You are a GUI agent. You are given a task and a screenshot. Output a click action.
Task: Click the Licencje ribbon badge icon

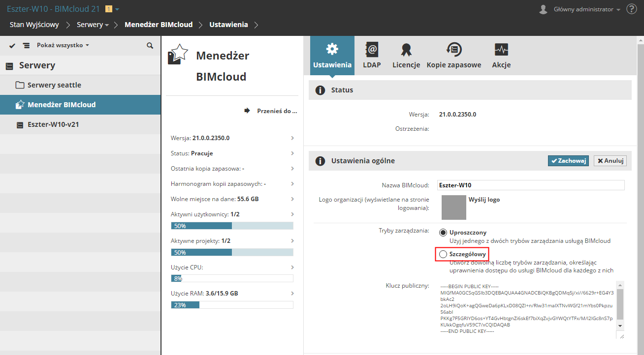[406, 49]
